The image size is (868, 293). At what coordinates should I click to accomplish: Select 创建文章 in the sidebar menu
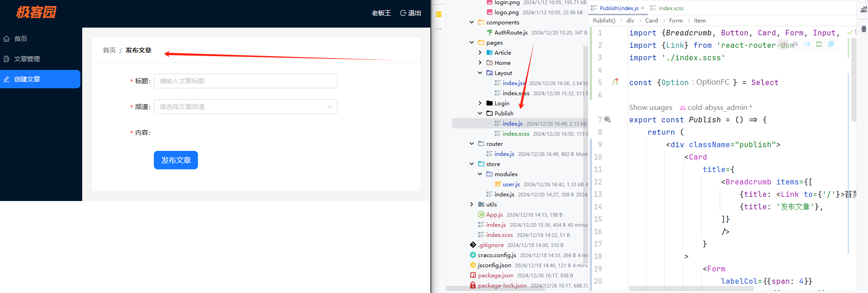pos(40,79)
